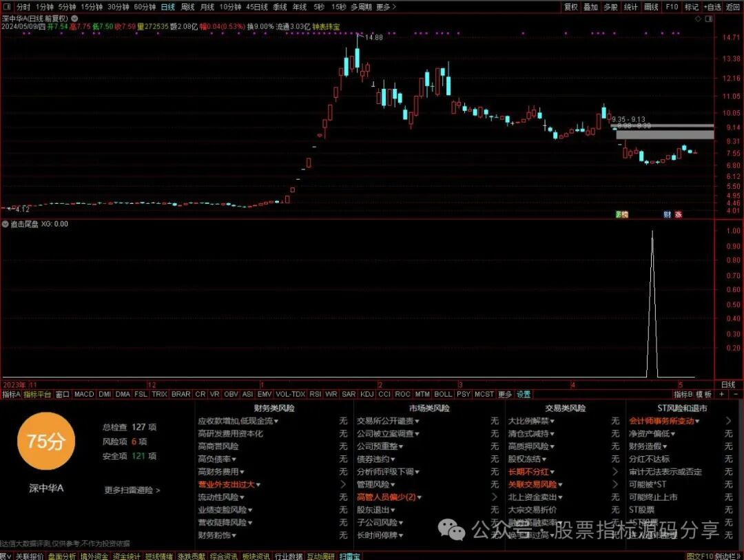The height and width of the screenshot is (560, 744).
Task: Open the arrow for 高管人员偏少(2) risk
Action: point(495,497)
